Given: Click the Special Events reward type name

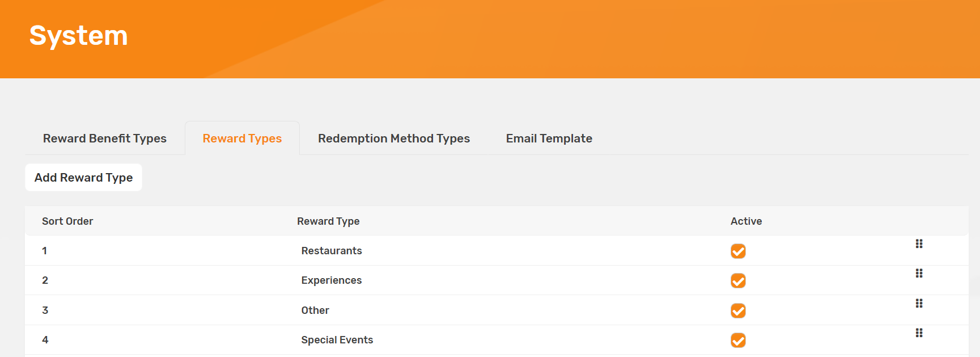Looking at the screenshot, I should [337, 340].
